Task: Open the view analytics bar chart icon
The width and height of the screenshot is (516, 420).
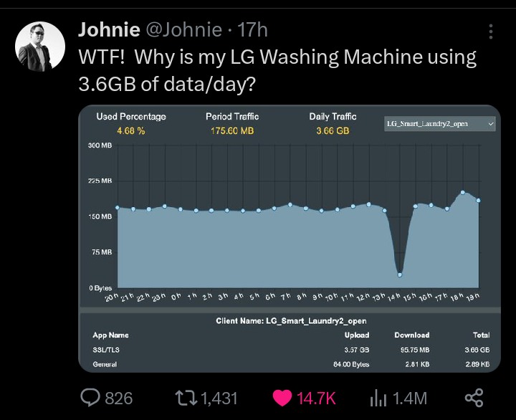Action: 378,398
